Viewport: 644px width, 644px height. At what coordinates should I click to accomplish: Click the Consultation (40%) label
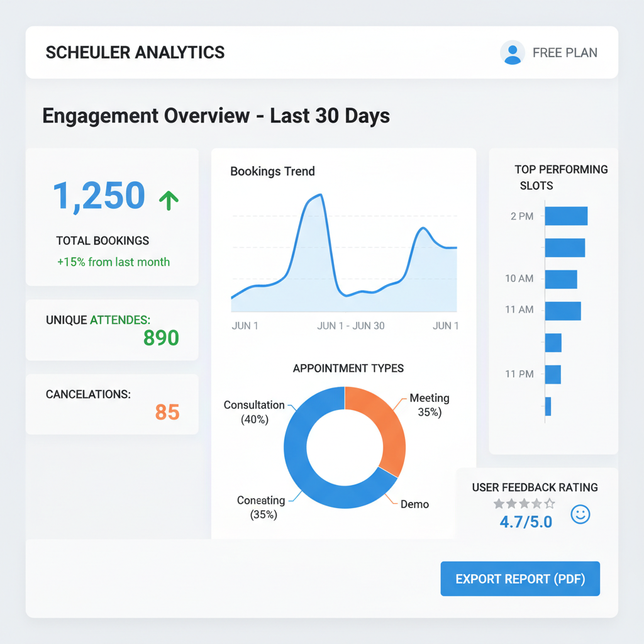point(254,412)
